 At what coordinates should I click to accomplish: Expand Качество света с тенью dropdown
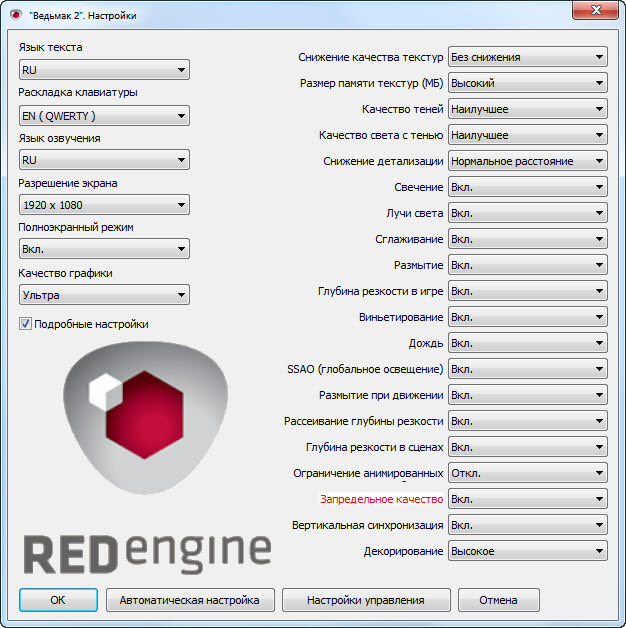(x=527, y=135)
